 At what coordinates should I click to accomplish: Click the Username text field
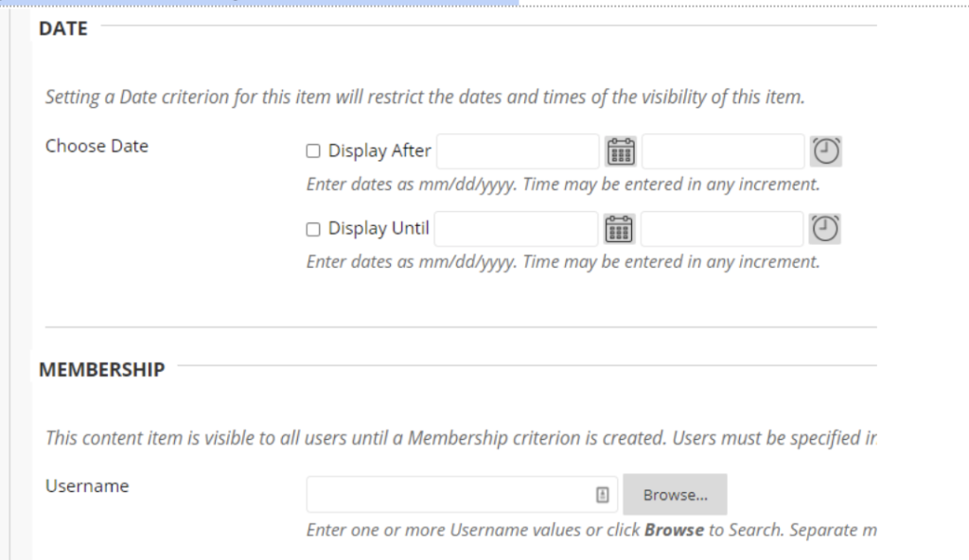pyautogui.click(x=449, y=495)
